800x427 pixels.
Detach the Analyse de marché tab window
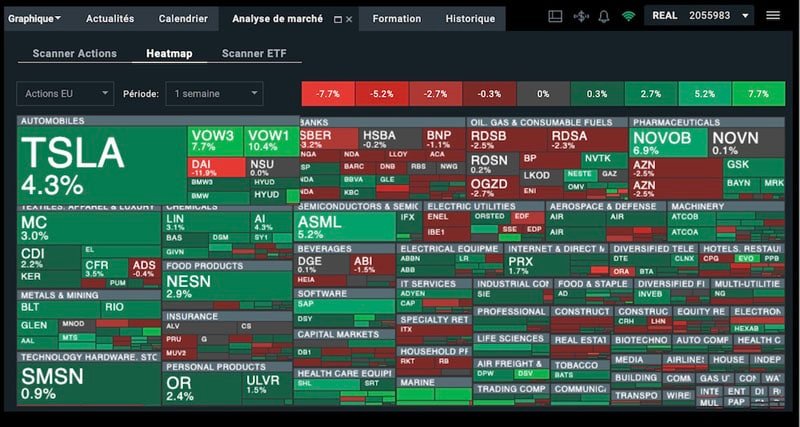click(x=337, y=19)
